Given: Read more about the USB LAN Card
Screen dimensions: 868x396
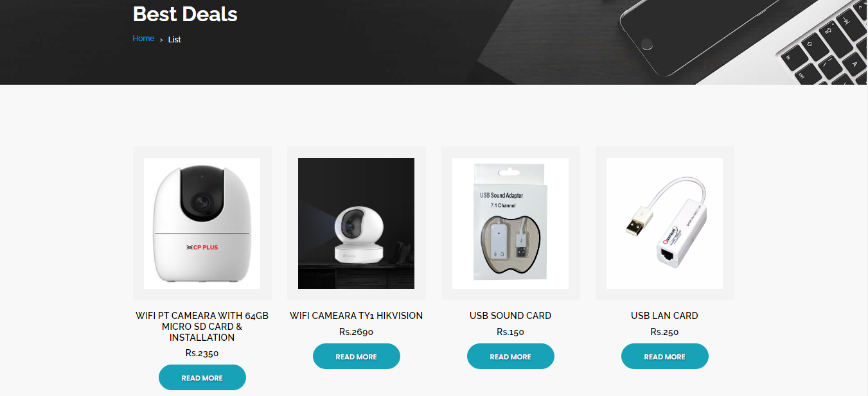Looking at the screenshot, I should [664, 356].
